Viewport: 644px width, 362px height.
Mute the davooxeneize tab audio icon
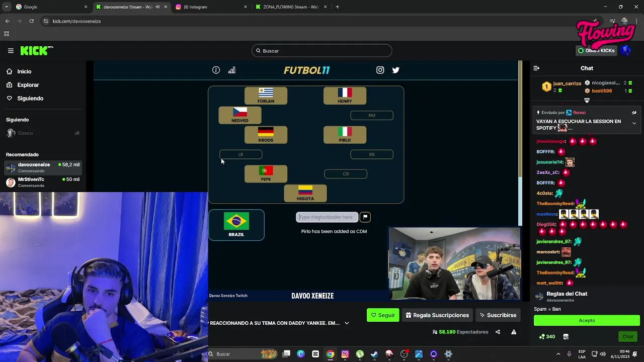point(157,7)
